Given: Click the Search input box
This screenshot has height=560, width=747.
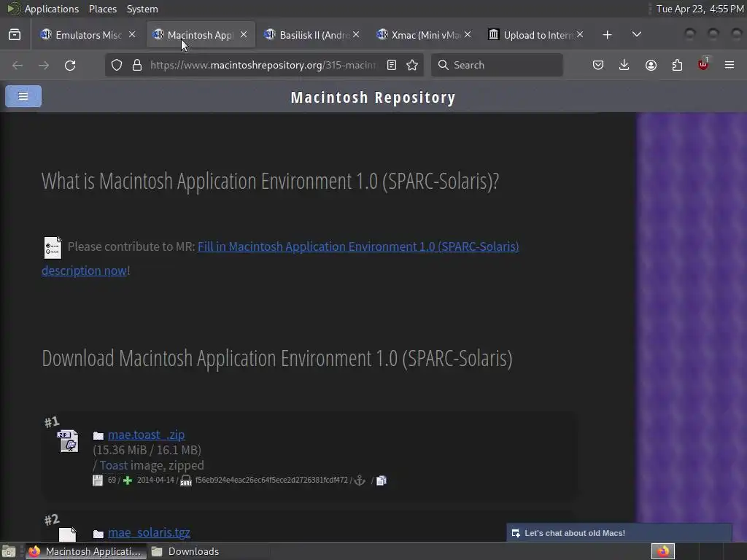Looking at the screenshot, I should point(497,65).
